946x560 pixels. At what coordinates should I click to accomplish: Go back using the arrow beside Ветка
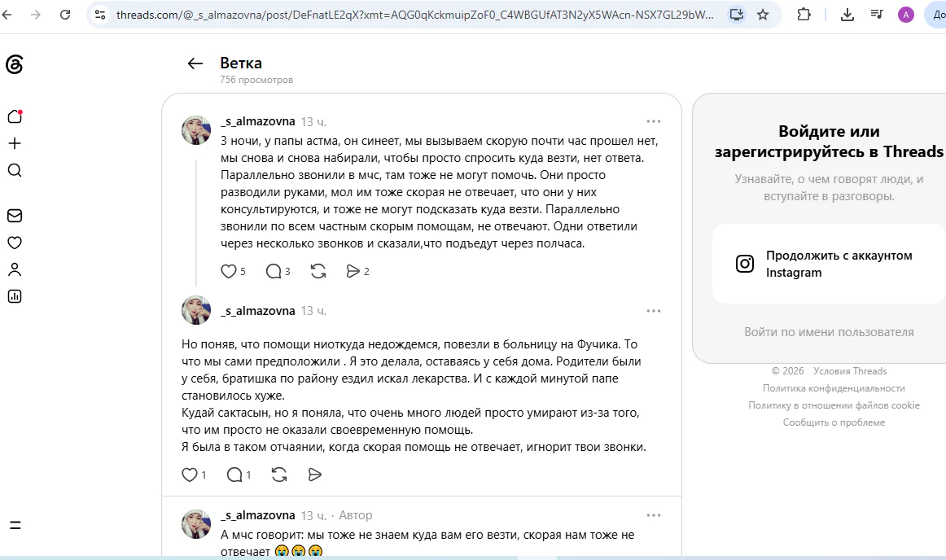[195, 63]
